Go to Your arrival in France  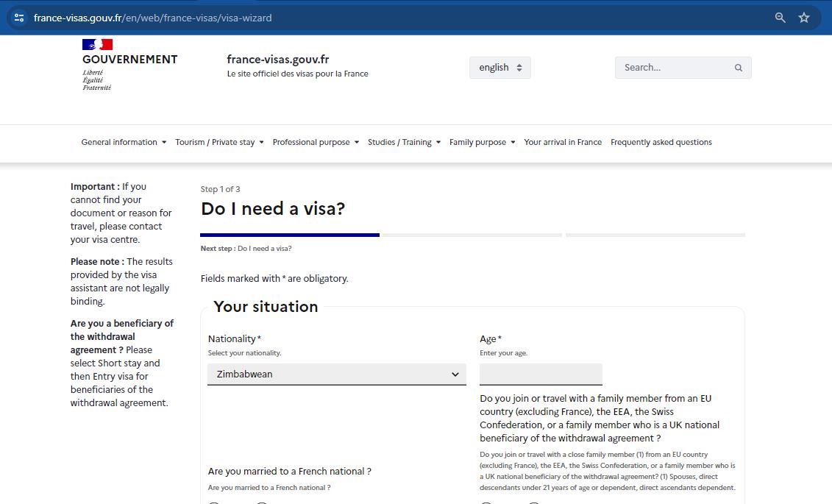pyautogui.click(x=563, y=142)
